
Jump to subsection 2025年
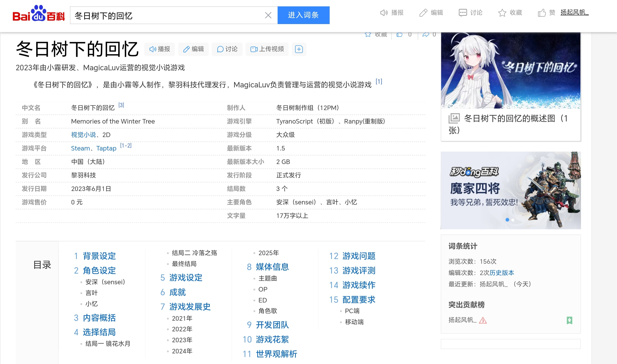click(269, 253)
